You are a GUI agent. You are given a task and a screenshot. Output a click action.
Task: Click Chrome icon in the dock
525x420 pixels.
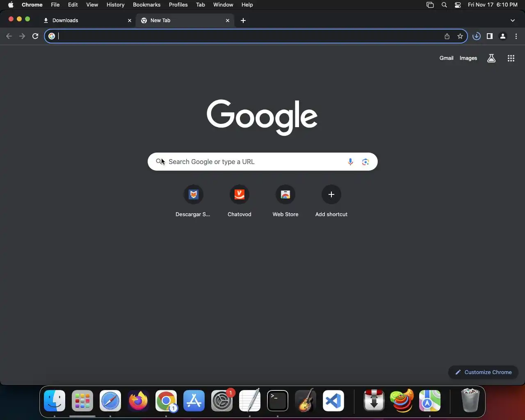tap(166, 401)
